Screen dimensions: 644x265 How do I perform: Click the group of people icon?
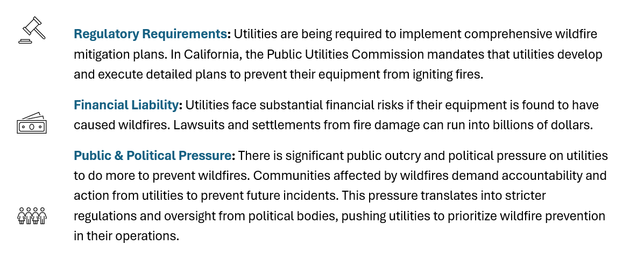pos(32,215)
